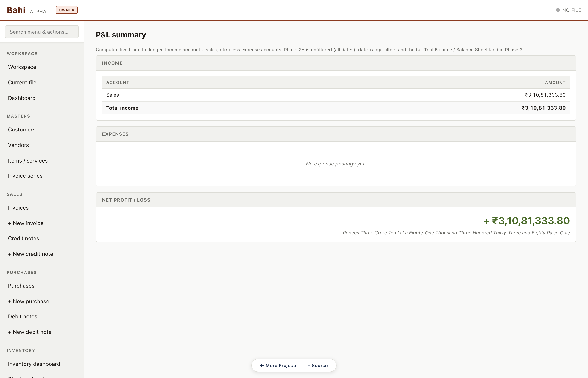Open Workspace in the sidebar
This screenshot has height=378, width=588.
click(x=22, y=67)
